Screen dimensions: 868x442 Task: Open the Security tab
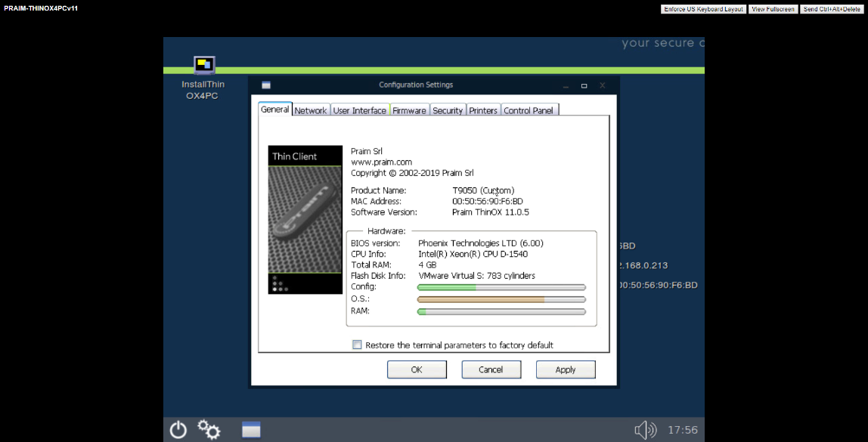(x=448, y=110)
